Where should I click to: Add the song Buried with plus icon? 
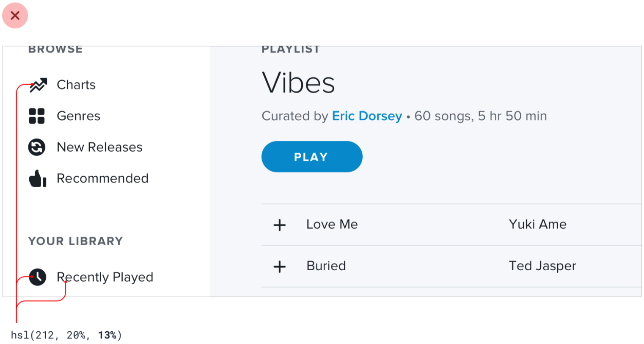[280, 266]
